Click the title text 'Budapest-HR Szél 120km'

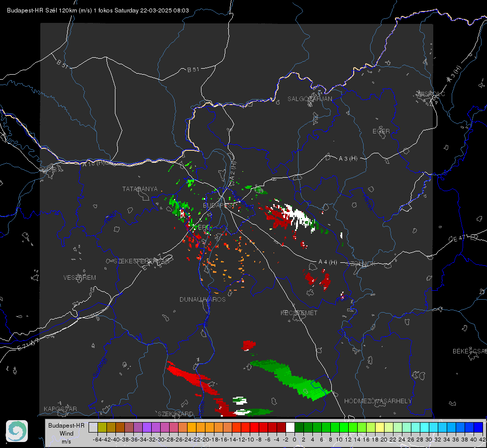tap(42, 10)
